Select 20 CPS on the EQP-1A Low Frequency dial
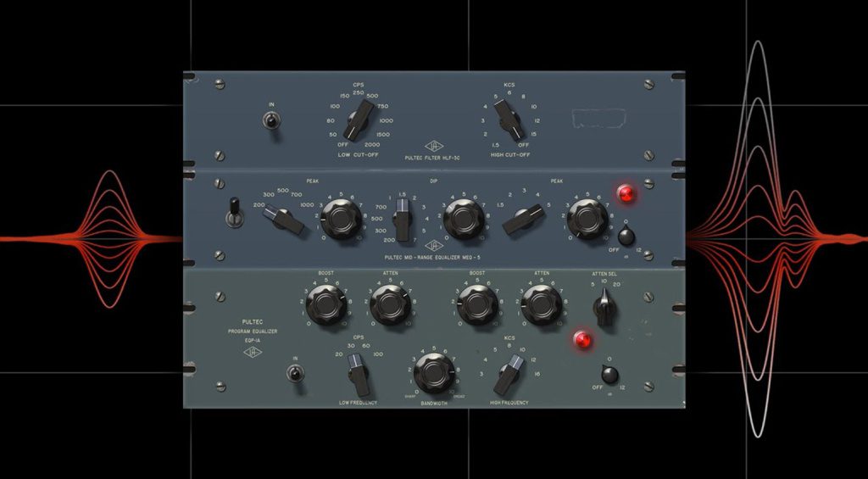The image size is (868, 479). click(339, 354)
